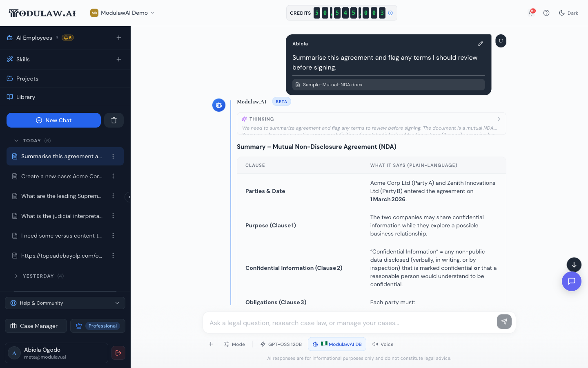Image resolution: width=588 pixels, height=368 pixels.
Task: Open the ModulawAI Demo workspace dropdown
Action: tap(122, 13)
